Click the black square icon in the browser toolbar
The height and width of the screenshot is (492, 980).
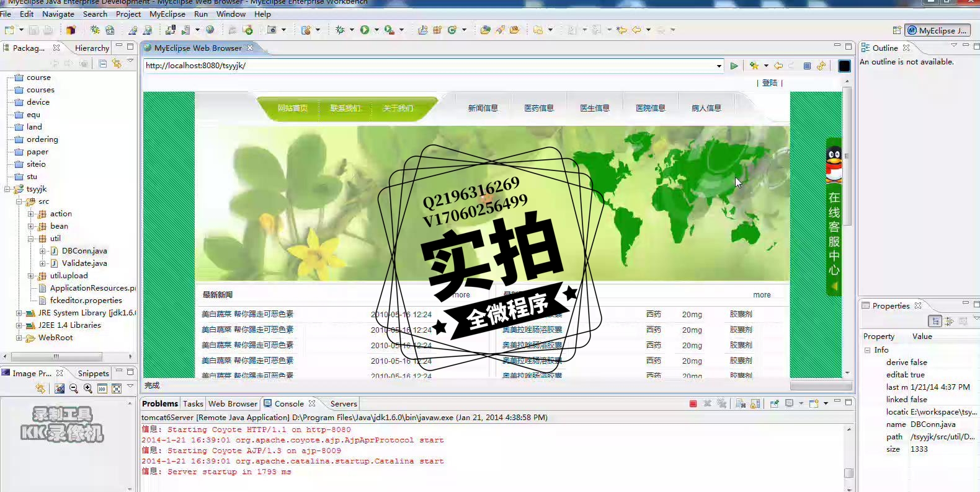844,66
